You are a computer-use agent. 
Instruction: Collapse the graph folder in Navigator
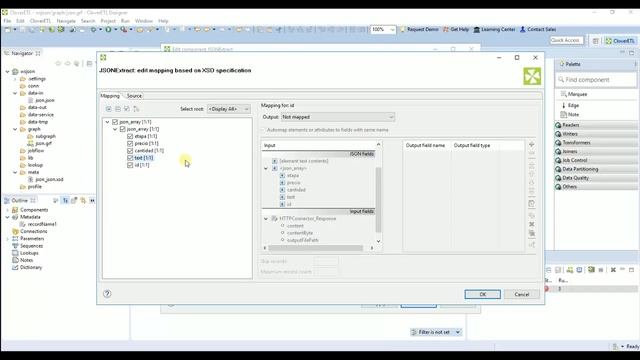tap(15, 129)
